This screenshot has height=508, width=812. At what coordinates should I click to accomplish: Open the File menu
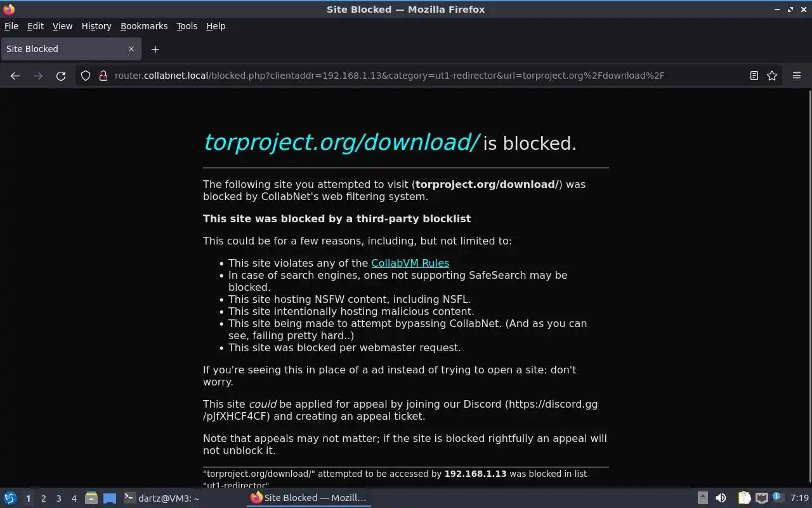click(11, 26)
